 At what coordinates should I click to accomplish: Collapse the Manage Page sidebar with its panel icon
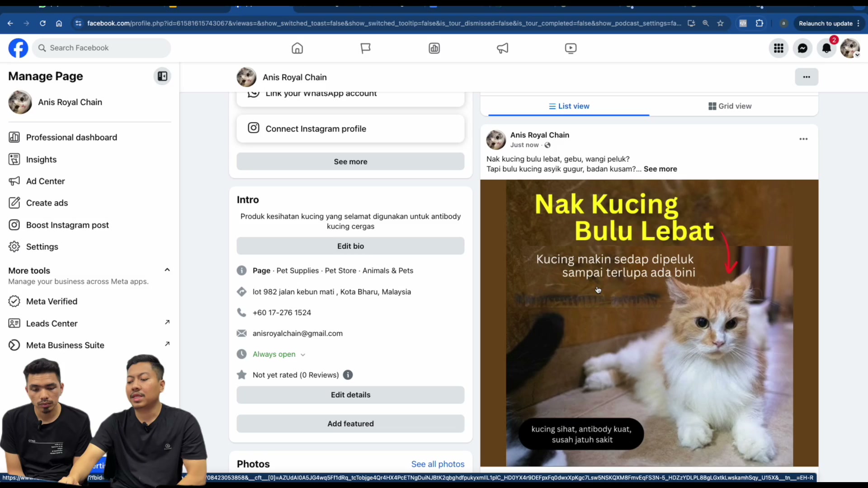(162, 76)
